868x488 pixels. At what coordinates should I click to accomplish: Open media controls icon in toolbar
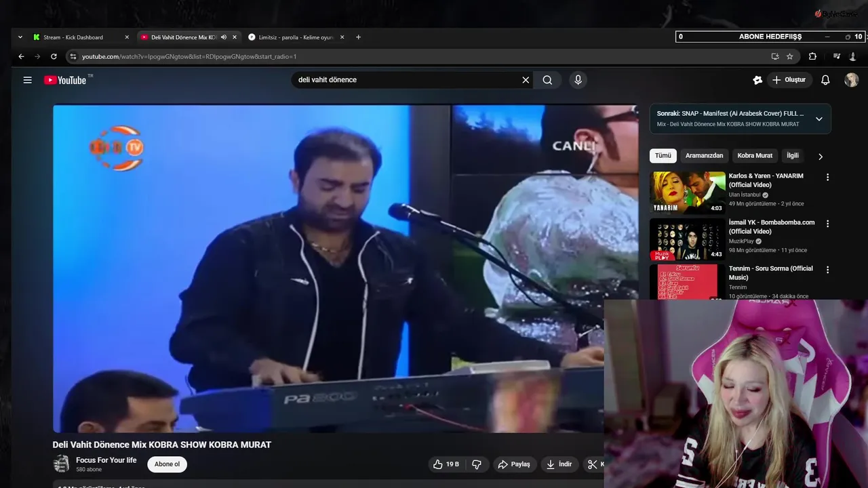837,56
